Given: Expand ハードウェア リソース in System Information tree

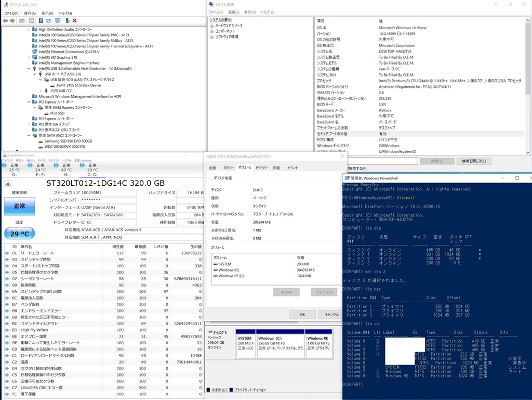Looking at the screenshot, I should [x=212, y=25].
